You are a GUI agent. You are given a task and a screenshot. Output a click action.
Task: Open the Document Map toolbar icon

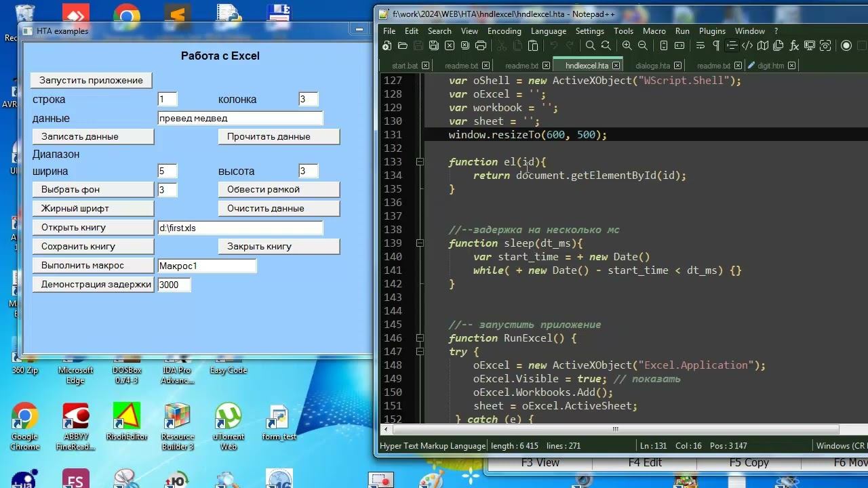click(x=762, y=46)
